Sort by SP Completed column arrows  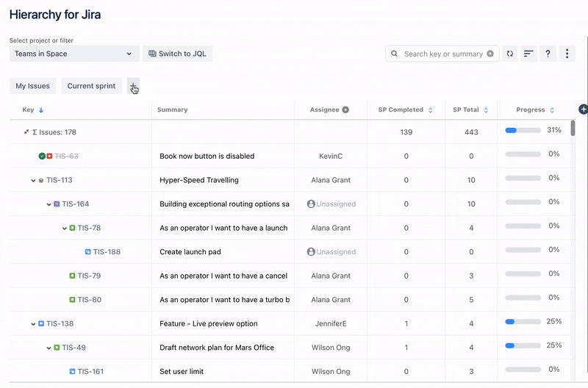[x=430, y=109]
